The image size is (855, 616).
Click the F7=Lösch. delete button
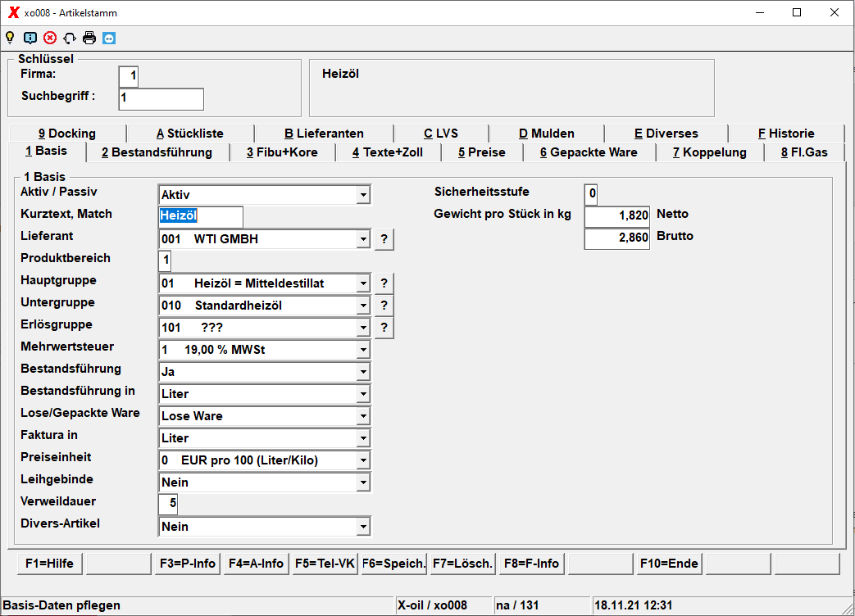(463, 564)
